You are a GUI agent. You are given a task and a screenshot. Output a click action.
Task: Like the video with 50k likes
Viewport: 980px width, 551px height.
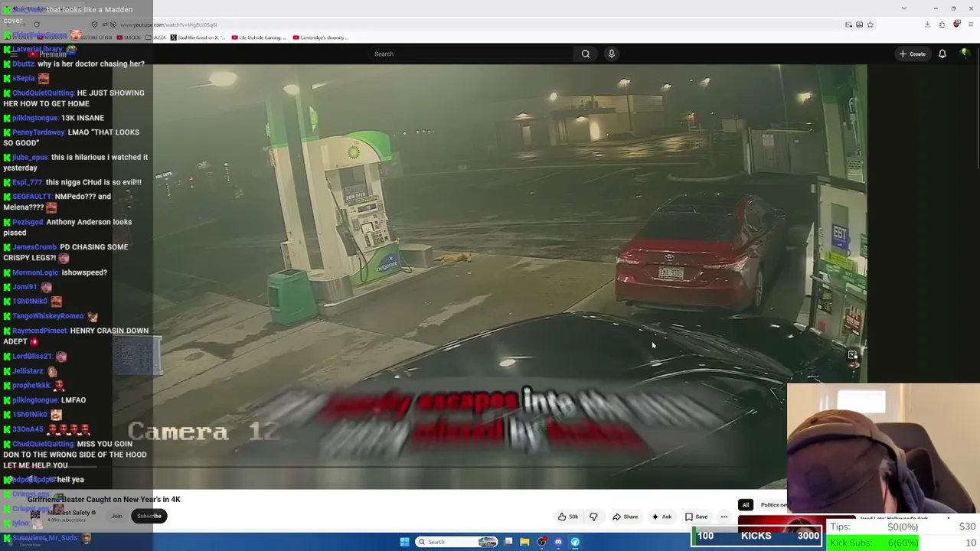(568, 517)
